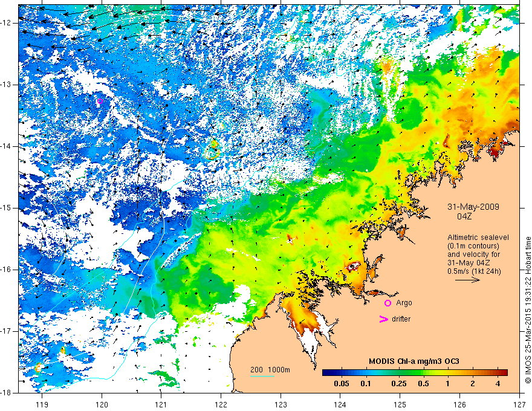This screenshot has height=411, width=532.
Task: Click longitude axis label '122'
Action: [x=221, y=404]
